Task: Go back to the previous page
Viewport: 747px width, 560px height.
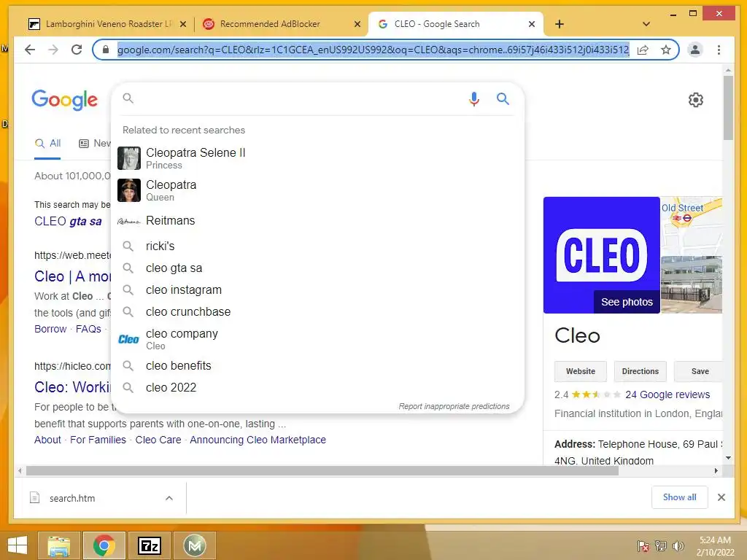Action: (30, 50)
